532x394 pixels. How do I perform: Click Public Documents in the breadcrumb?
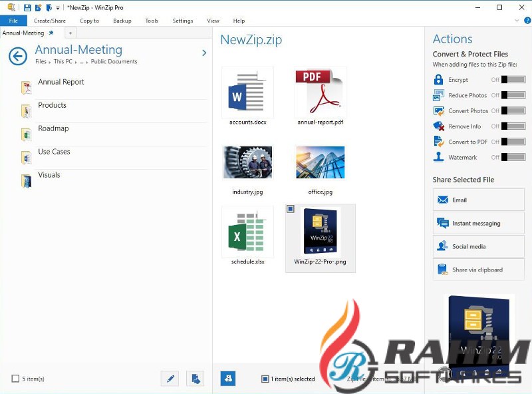114,61
